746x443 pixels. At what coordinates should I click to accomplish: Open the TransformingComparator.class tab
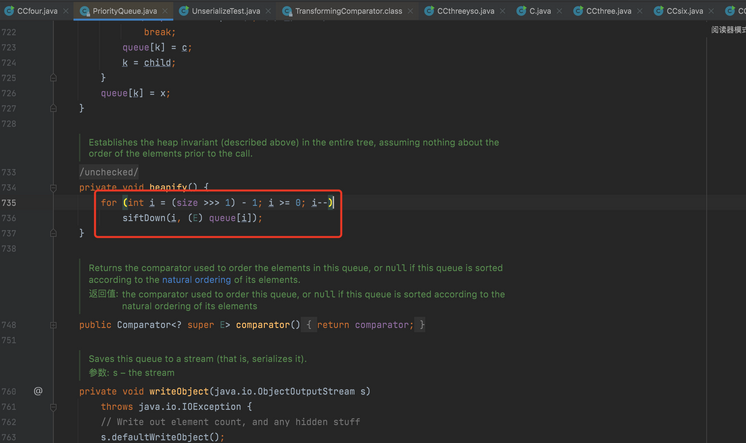[348, 10]
